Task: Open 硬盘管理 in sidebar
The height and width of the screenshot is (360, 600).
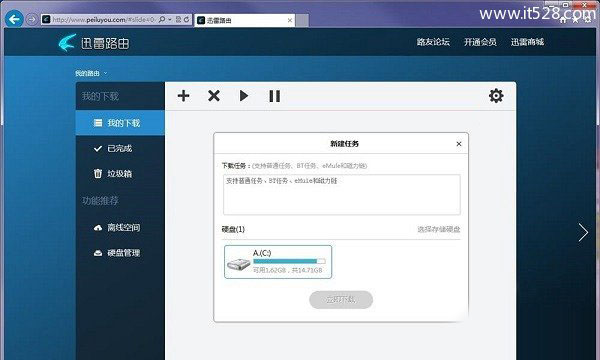Action: (120, 253)
